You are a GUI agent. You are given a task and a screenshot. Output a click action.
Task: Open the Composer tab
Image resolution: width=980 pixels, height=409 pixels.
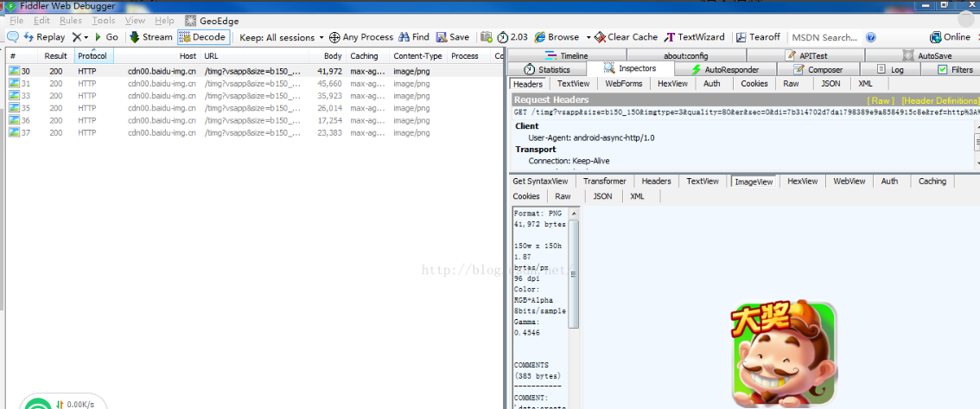pos(818,69)
